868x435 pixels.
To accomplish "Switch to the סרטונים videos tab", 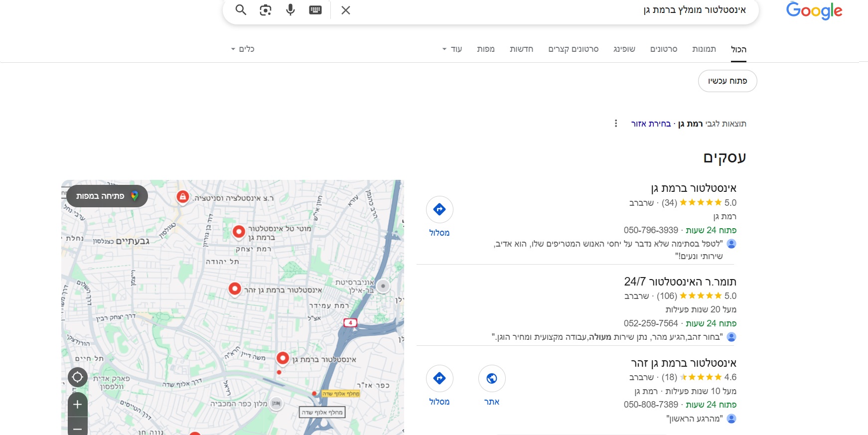I will (664, 49).
